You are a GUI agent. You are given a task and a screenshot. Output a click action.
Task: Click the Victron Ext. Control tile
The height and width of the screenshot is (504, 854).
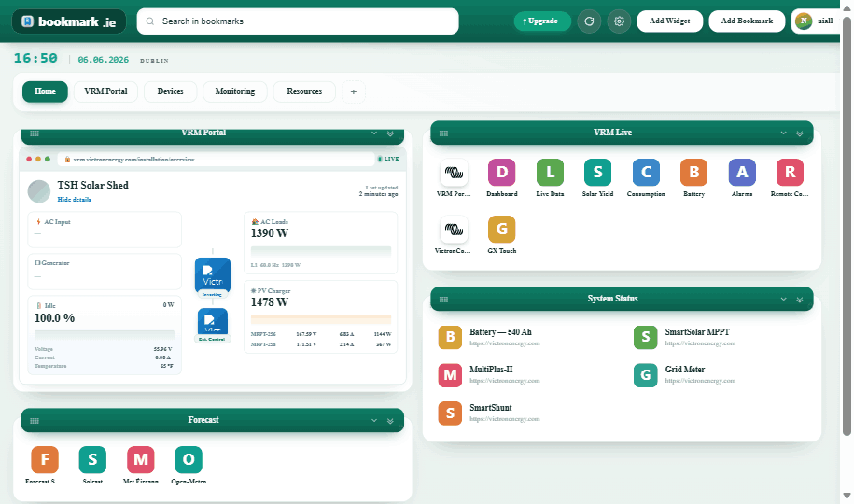pyautogui.click(x=213, y=325)
